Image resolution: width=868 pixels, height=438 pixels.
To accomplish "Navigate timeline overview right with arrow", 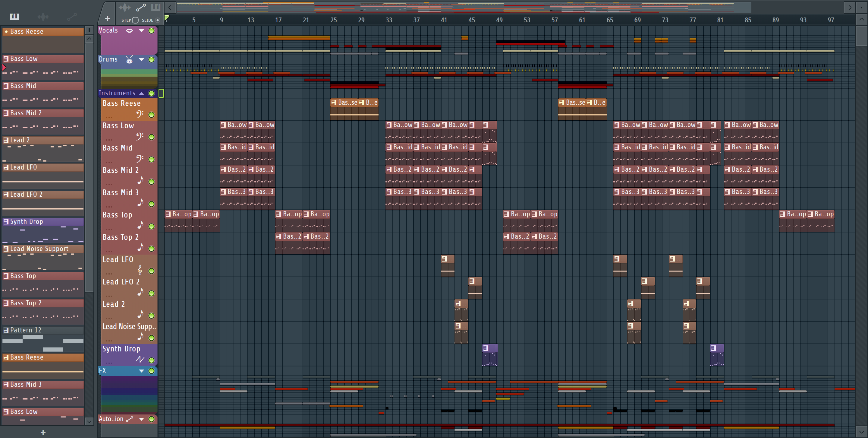I will click(850, 8).
